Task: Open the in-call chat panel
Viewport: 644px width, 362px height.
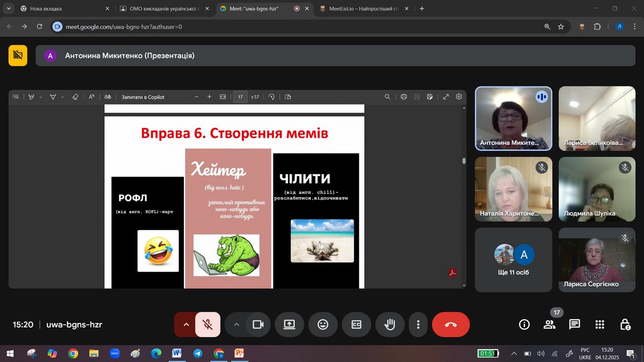Action: click(574, 325)
